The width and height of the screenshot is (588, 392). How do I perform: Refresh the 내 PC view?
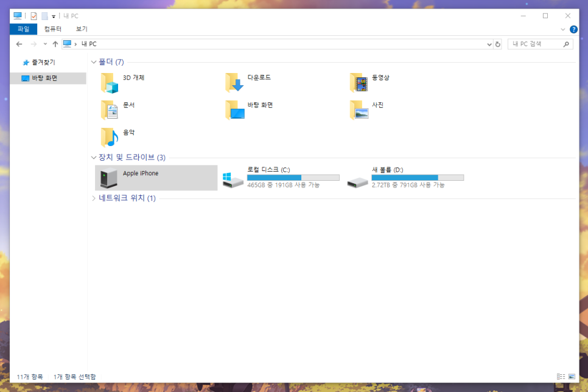[498, 44]
